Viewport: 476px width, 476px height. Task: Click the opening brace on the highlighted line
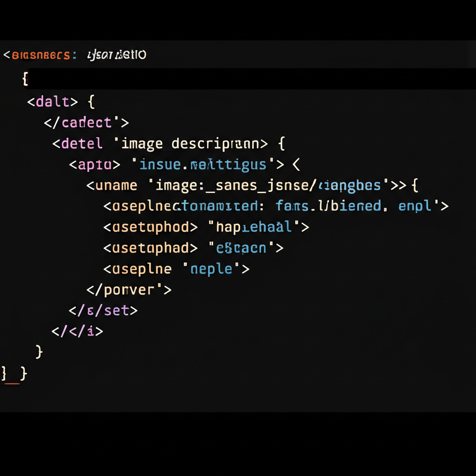pos(25,79)
